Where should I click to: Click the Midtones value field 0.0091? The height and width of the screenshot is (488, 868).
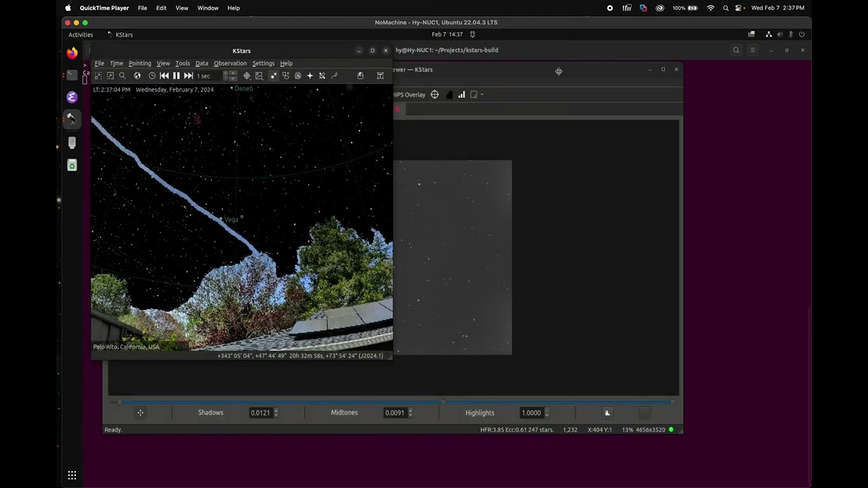(x=395, y=413)
